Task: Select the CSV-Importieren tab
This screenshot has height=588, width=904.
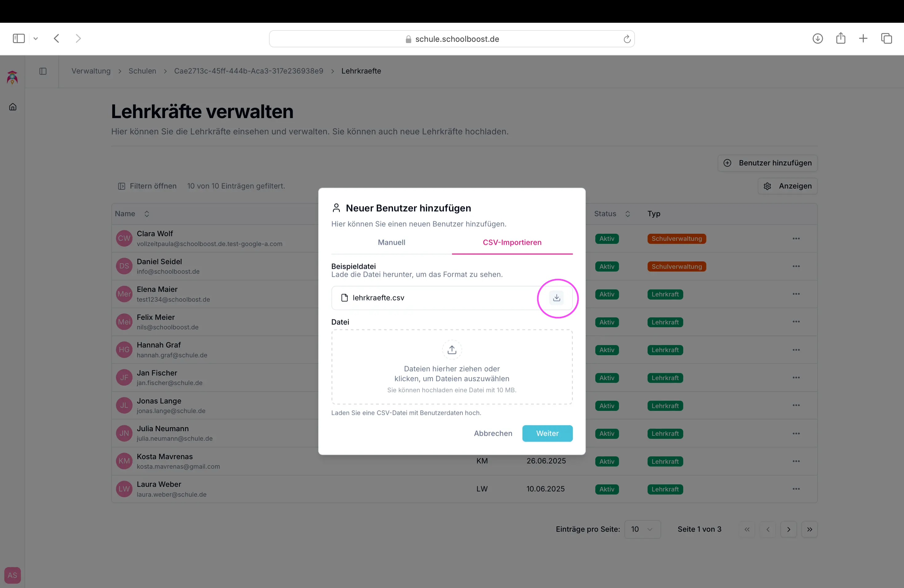Action: pos(512,242)
